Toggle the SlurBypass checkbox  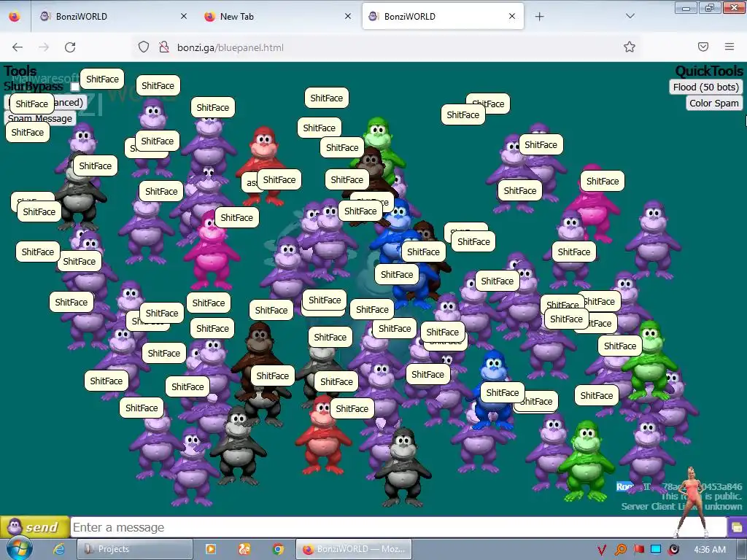[x=75, y=87]
